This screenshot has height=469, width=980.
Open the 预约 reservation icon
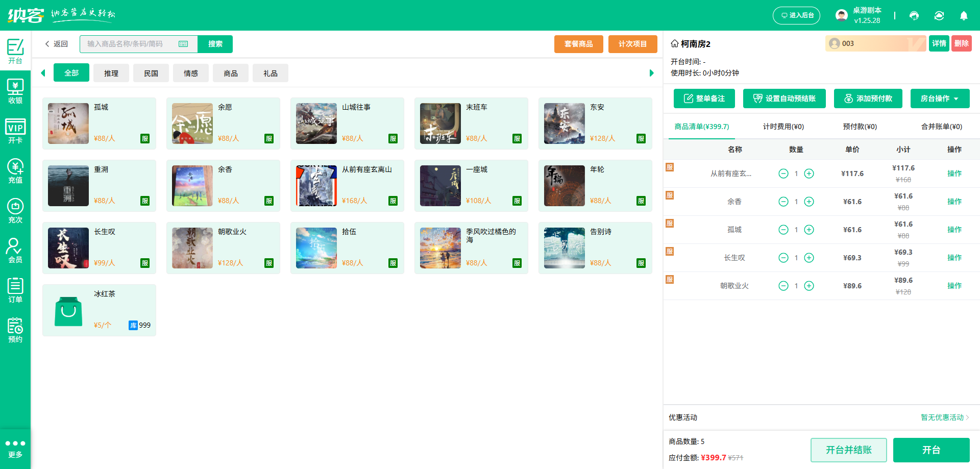15,330
